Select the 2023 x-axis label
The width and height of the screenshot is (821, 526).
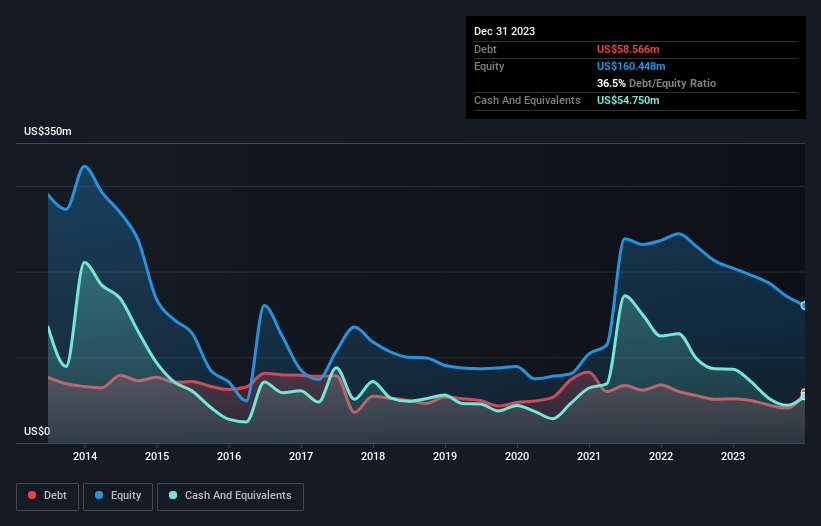[x=733, y=456]
